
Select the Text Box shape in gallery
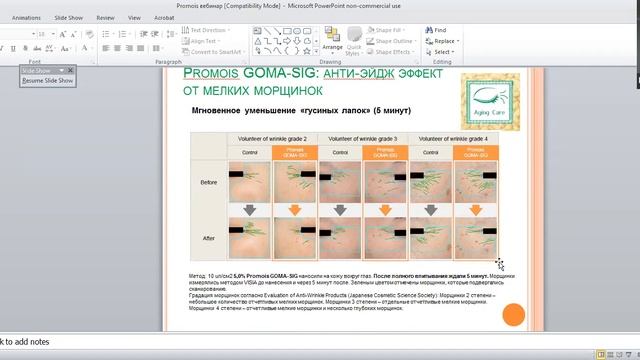[x=258, y=31]
